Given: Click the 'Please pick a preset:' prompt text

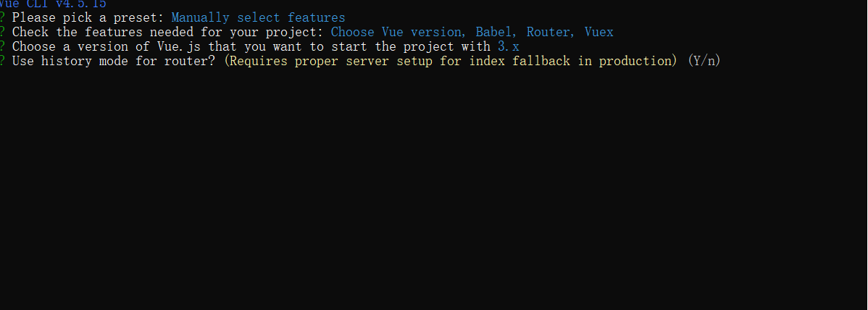Looking at the screenshot, I should point(88,17).
